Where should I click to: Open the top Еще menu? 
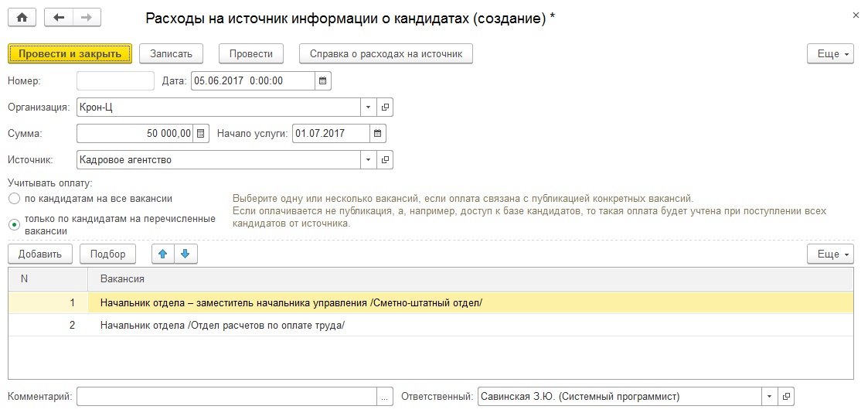coord(830,53)
